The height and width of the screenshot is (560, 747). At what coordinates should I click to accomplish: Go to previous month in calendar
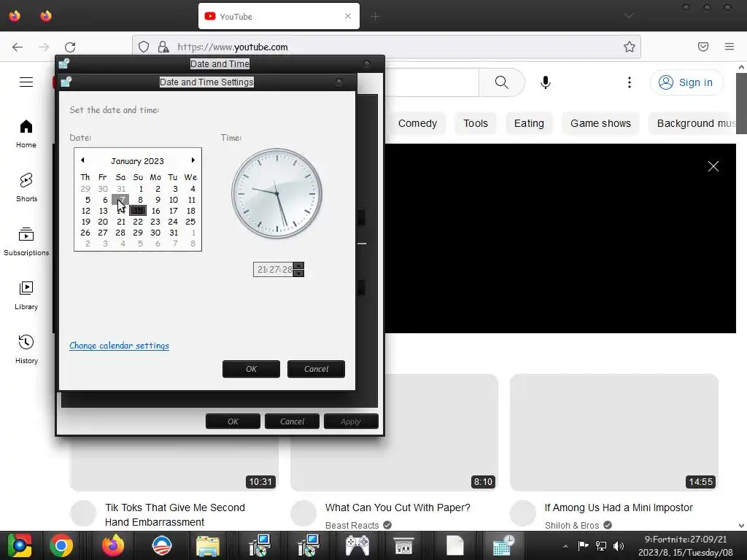pos(82,160)
